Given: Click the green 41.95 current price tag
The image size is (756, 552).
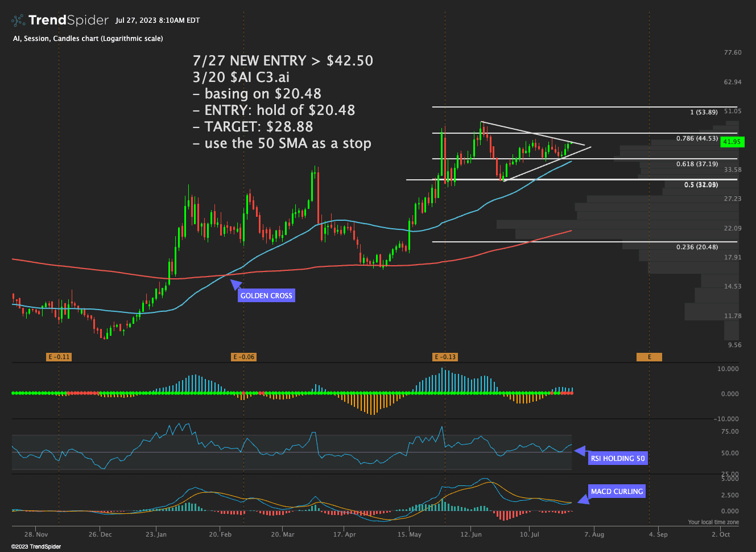Looking at the screenshot, I should [732, 142].
